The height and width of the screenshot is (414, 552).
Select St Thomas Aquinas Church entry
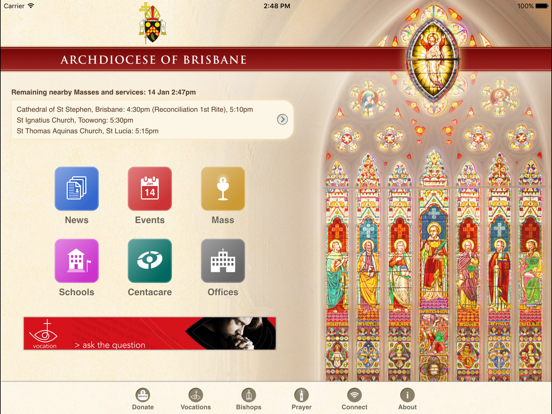pos(87,131)
